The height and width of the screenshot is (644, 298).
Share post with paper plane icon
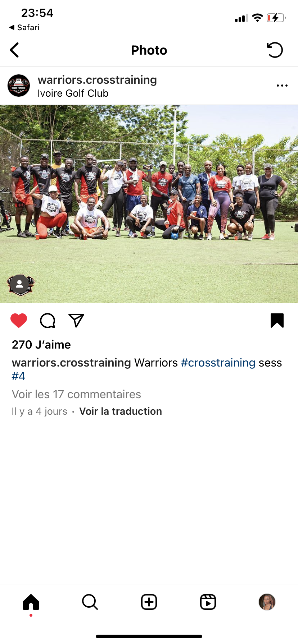pos(76,321)
